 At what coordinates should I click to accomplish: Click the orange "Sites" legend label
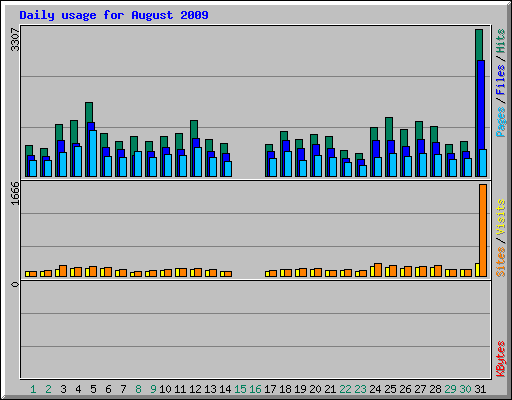tap(501, 262)
